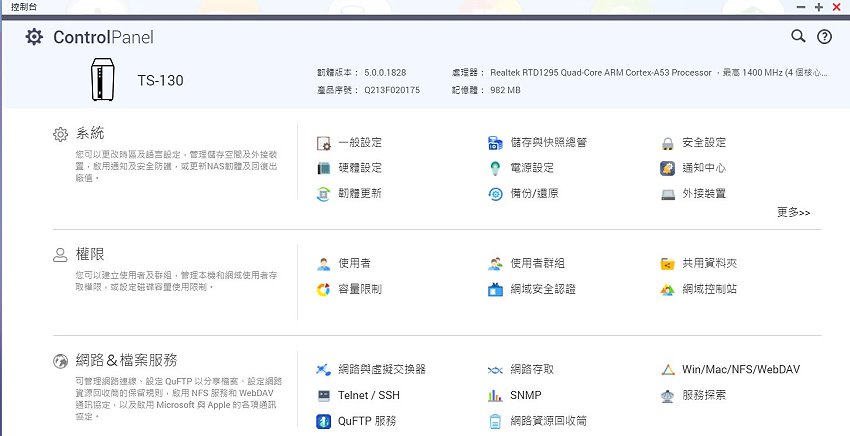
Task: Open the 備份/還原 backup restore icon
Action: (x=495, y=194)
